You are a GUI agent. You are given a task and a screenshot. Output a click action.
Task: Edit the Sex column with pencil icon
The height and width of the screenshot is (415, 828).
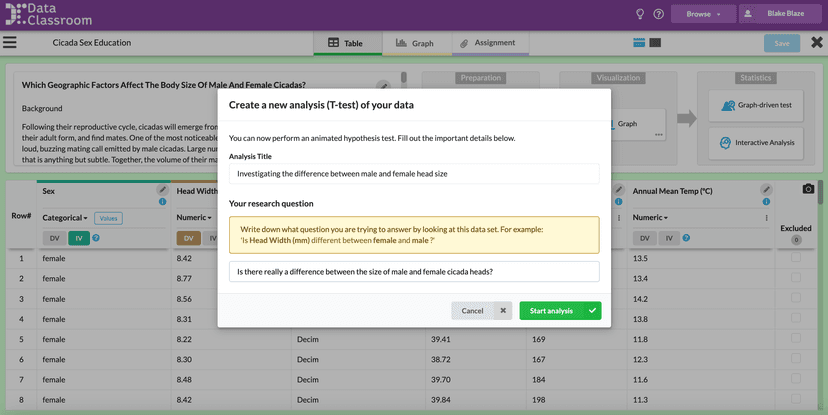pos(163,190)
